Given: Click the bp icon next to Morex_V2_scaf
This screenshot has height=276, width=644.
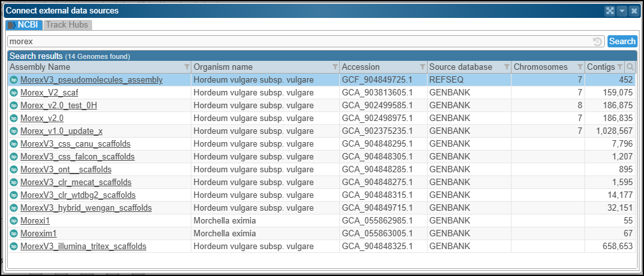Looking at the screenshot, I should (13, 92).
